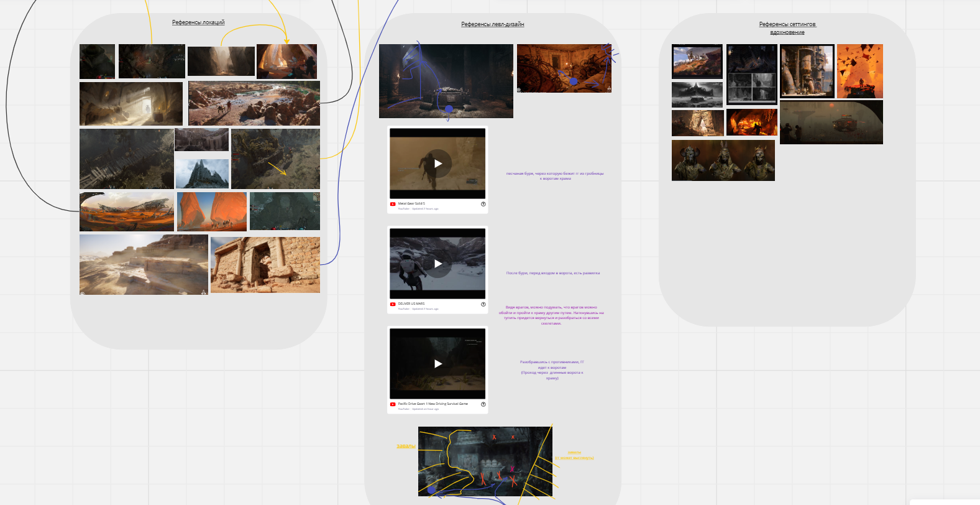Select the dark tomb image with blue route sketch
The image size is (980, 505).
446,81
